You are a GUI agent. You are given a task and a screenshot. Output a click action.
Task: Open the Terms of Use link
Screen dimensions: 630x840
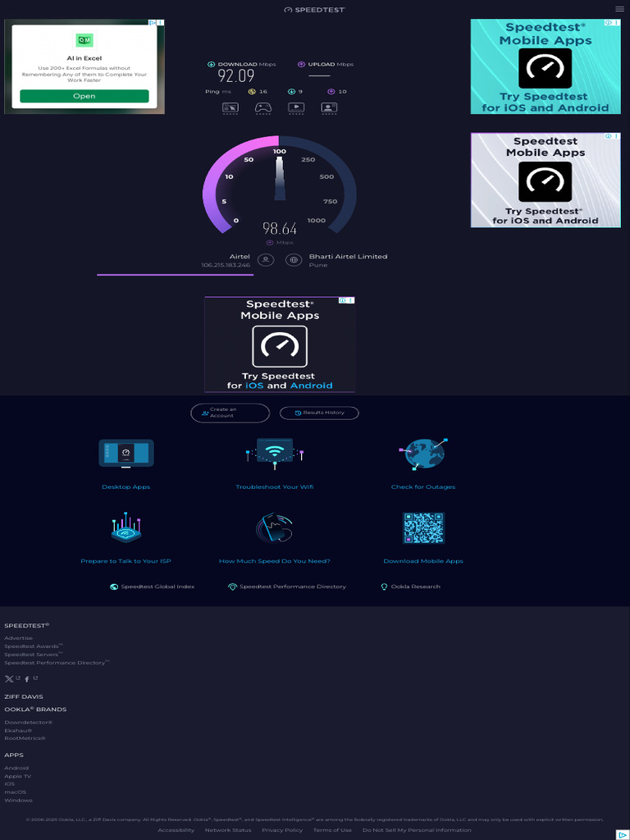[x=333, y=830]
